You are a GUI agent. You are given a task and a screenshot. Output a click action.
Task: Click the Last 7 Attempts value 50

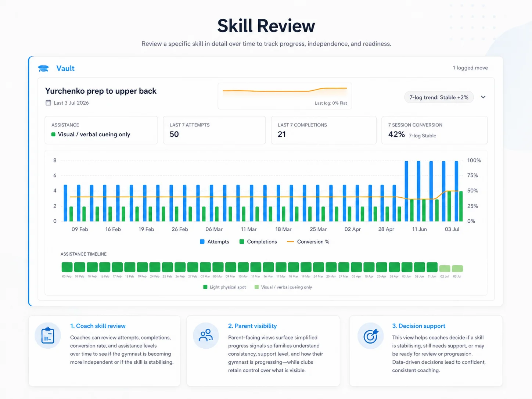(x=174, y=134)
